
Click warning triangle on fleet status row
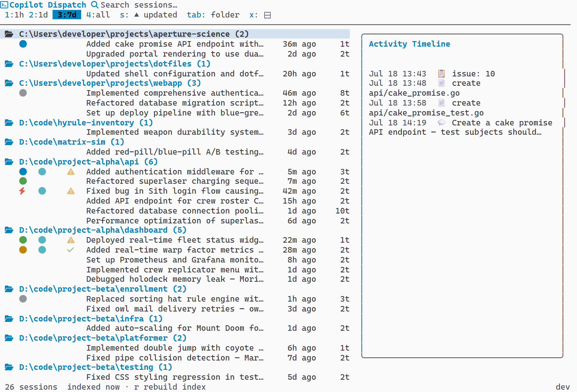pos(71,240)
